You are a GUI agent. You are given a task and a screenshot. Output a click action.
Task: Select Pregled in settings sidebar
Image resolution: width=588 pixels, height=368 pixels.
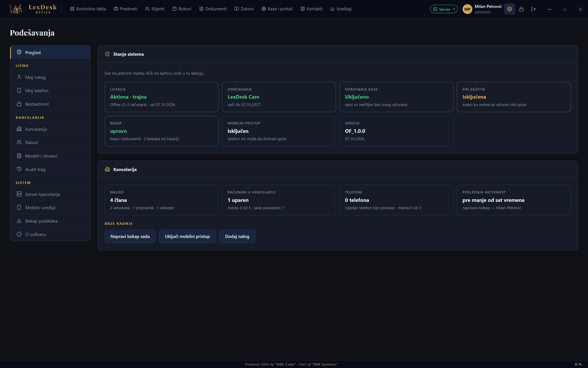[x=50, y=52]
